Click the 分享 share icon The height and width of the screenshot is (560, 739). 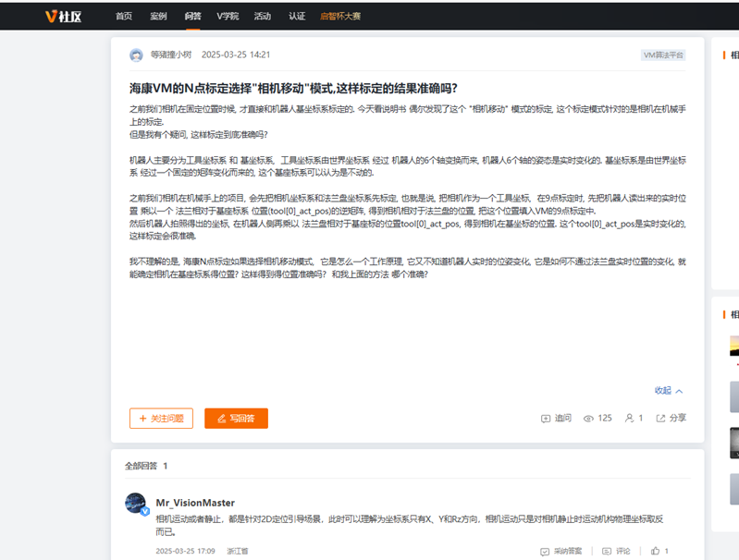[660, 419]
